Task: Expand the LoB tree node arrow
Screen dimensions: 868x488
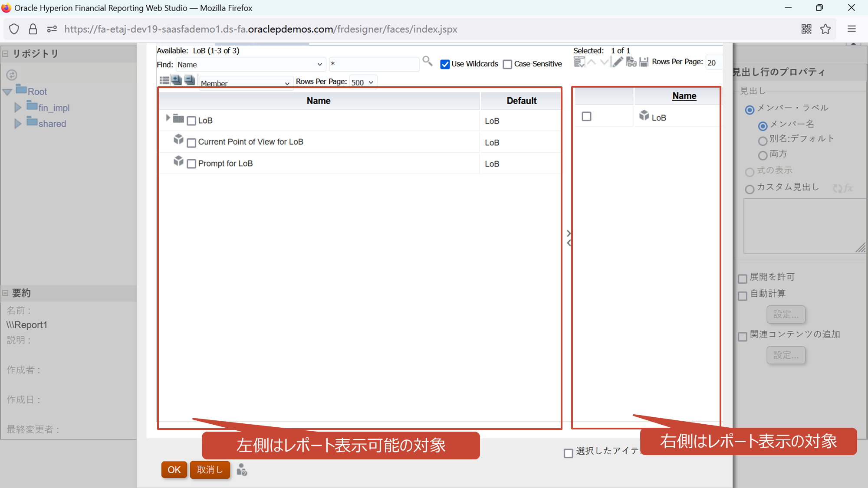Action: [168, 118]
